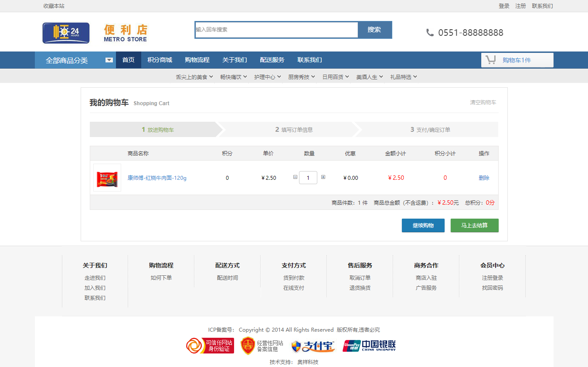588x367 pixels.
Task: Expand the 全部商品分类 category dropdown
Action: click(x=109, y=60)
